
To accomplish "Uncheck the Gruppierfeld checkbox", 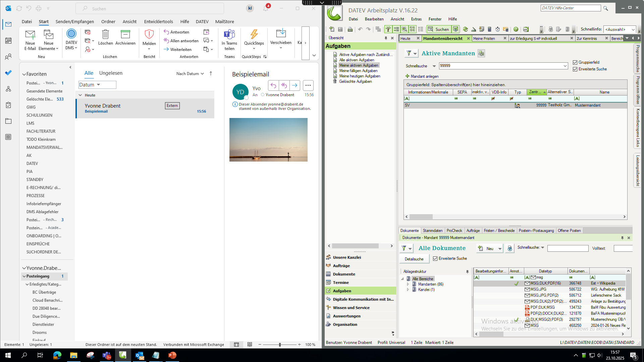I will tap(575, 62).
